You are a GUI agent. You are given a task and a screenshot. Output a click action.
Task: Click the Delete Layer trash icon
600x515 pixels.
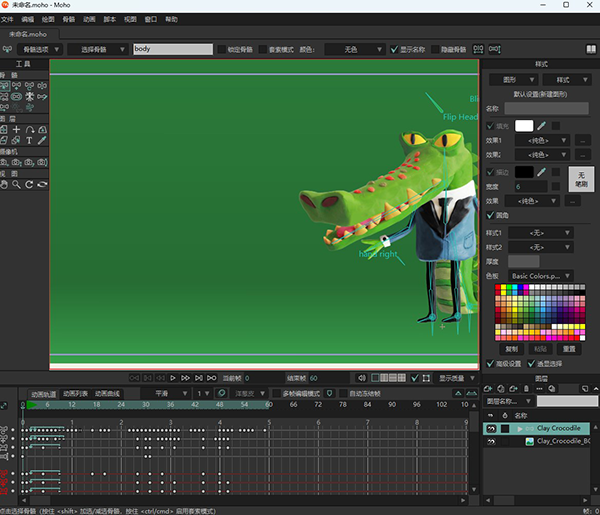point(526,389)
